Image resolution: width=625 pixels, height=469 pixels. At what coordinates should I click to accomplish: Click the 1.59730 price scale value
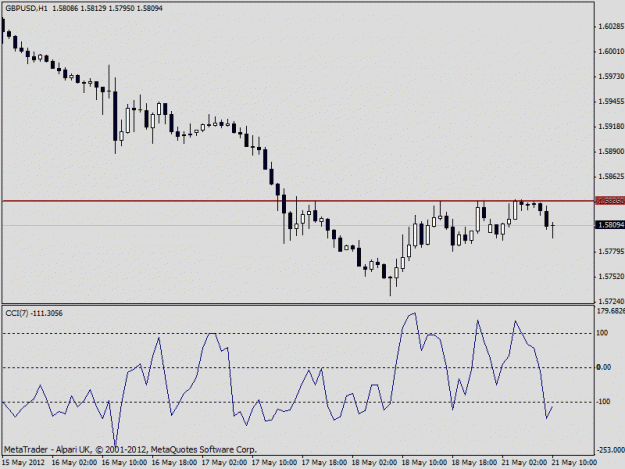(611, 76)
